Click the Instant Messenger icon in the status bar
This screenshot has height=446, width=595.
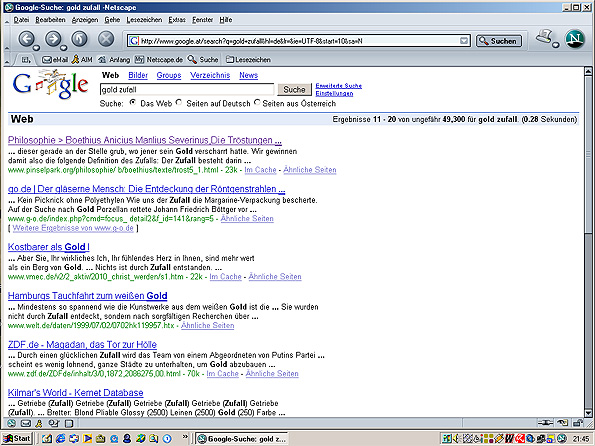(39, 423)
